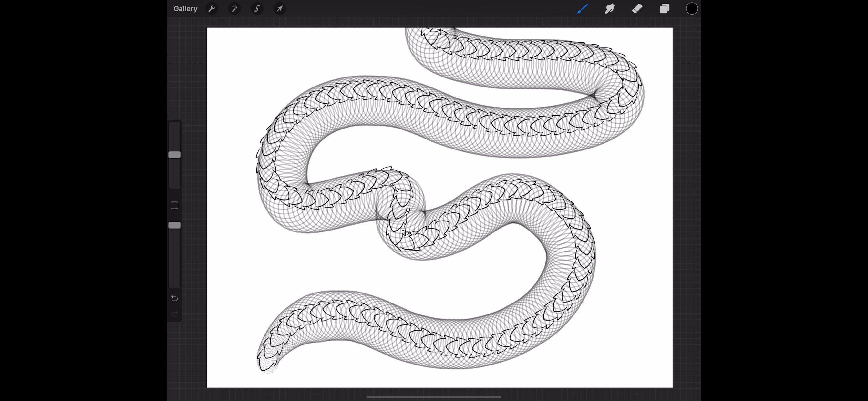Activate the Selection tool
Image resolution: width=868 pixels, height=401 pixels.
tap(257, 9)
